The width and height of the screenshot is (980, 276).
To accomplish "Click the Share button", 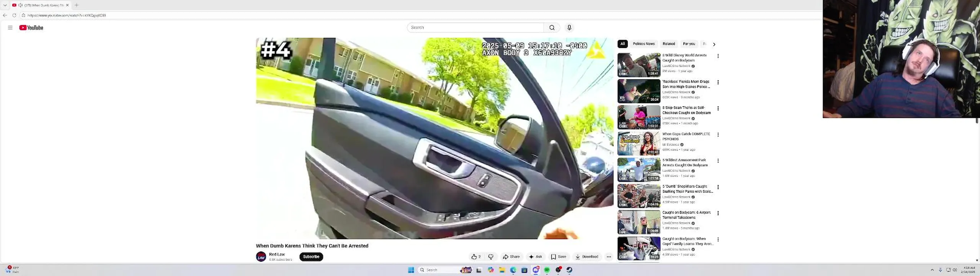I will [x=511, y=257].
